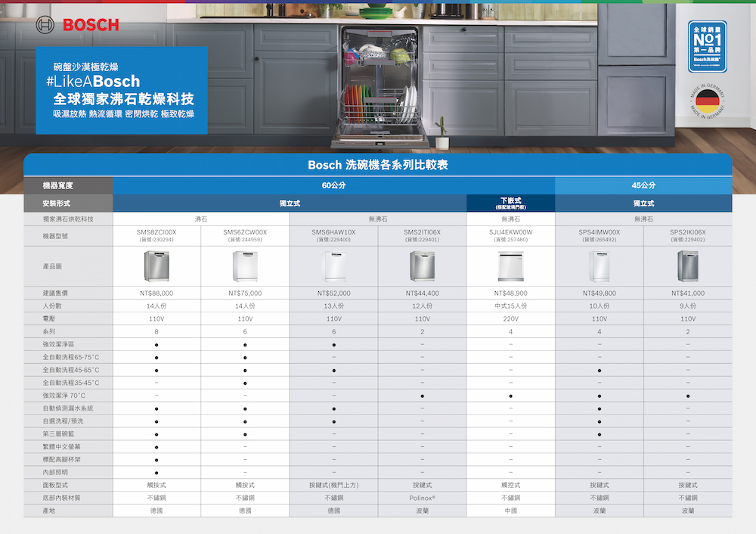The width and height of the screenshot is (756, 534).
Task: Click the 機器型號 row label
Action: click(x=58, y=237)
